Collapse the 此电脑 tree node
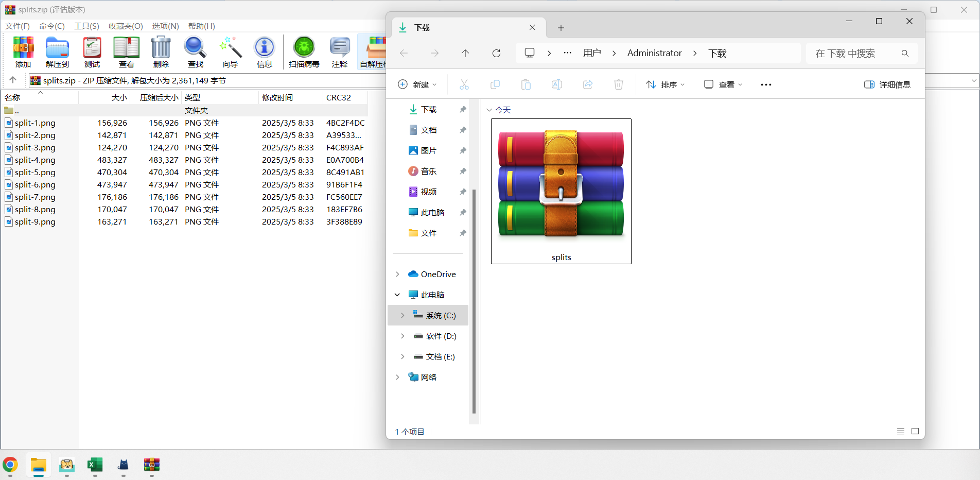 [x=397, y=294]
